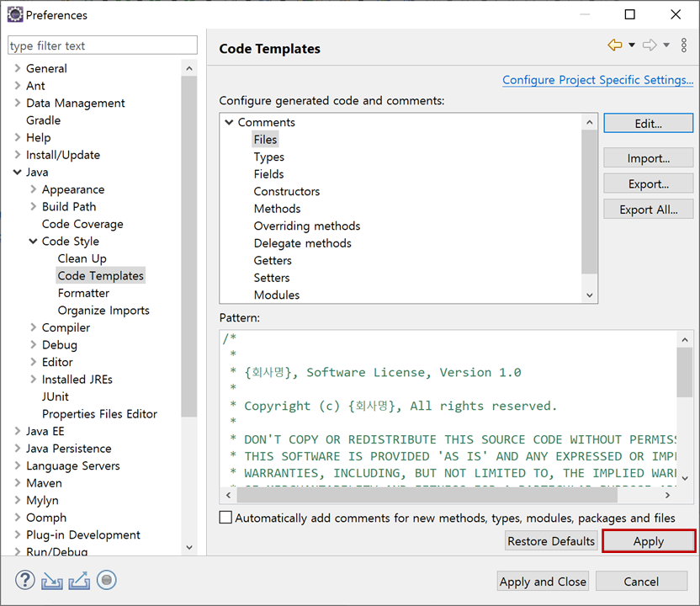Click the forward navigation arrow

tap(650, 45)
